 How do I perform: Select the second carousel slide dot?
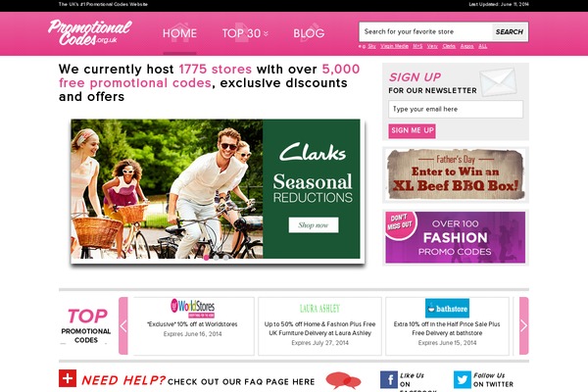[x=216, y=258]
